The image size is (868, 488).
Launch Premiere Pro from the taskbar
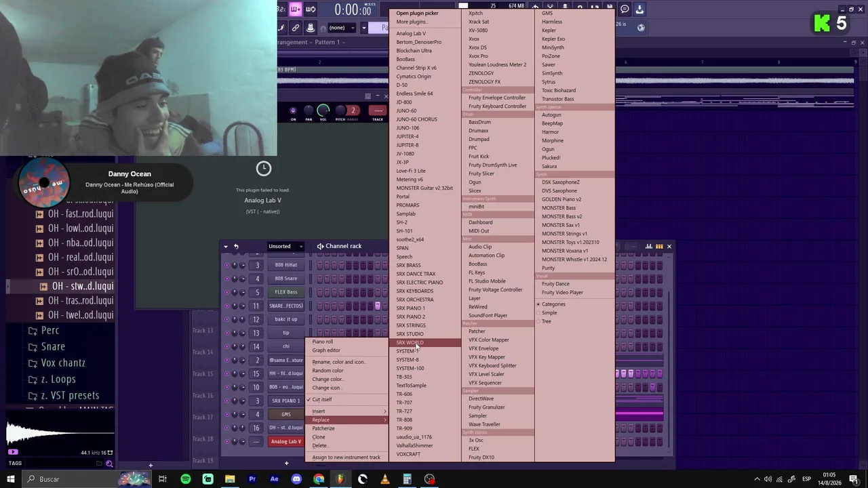[252, 479]
